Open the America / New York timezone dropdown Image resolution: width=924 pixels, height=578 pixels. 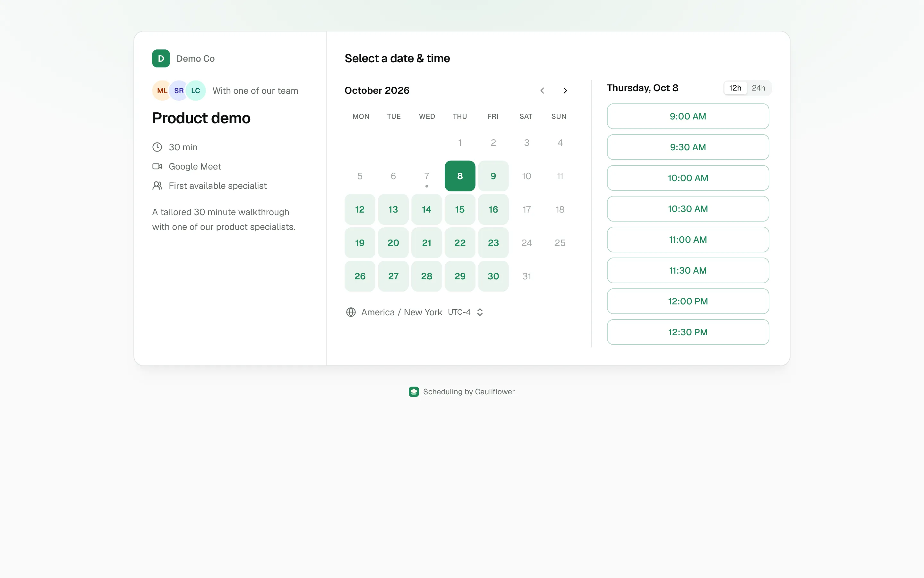click(415, 312)
